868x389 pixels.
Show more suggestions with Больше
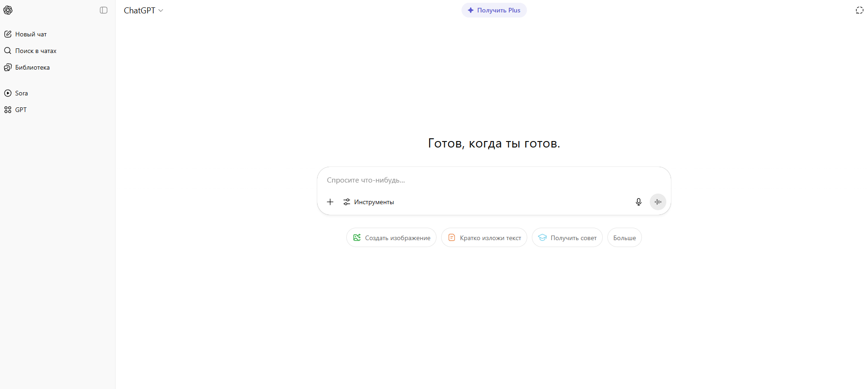point(624,237)
